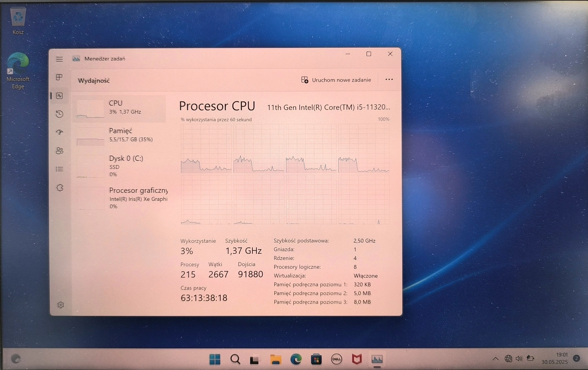588x370 pixels.
Task: Open taskbar Search magnifier
Action: [x=235, y=359]
